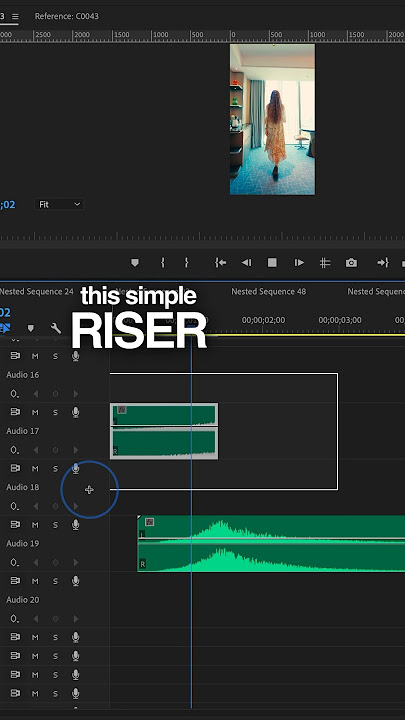Select the Audio 19 track name
Image resolution: width=405 pixels, height=720 pixels.
click(x=22, y=543)
